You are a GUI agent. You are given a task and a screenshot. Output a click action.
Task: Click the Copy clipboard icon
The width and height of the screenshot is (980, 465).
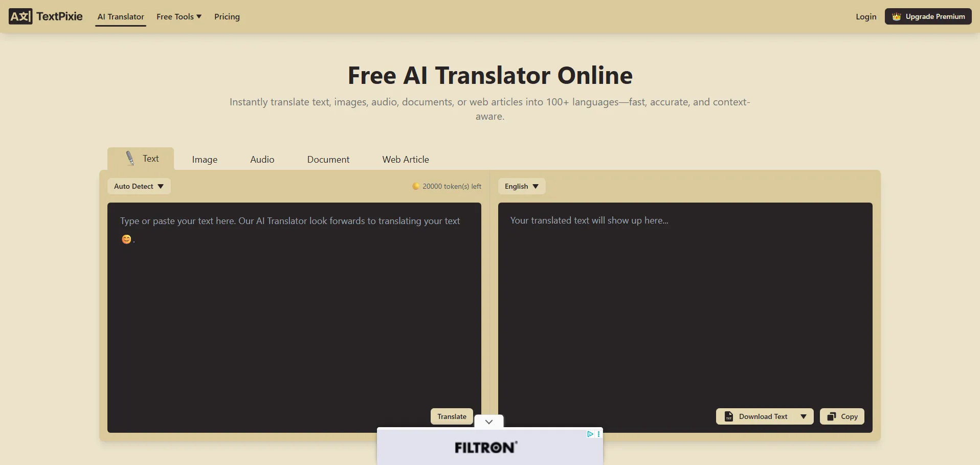832,416
